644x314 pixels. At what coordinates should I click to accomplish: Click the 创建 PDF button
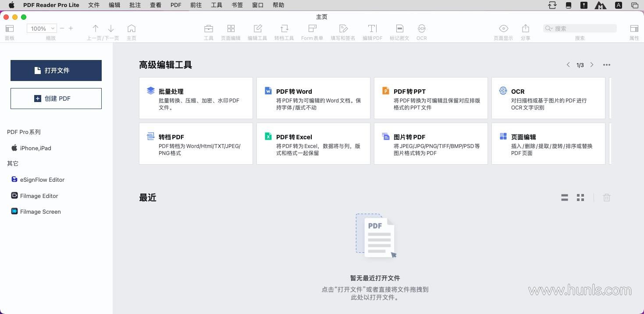point(56,99)
